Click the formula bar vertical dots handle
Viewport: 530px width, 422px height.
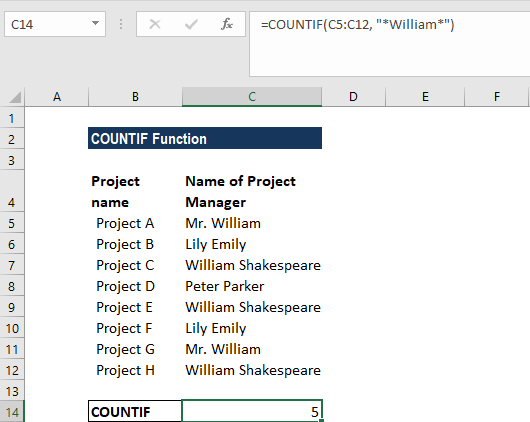(121, 24)
